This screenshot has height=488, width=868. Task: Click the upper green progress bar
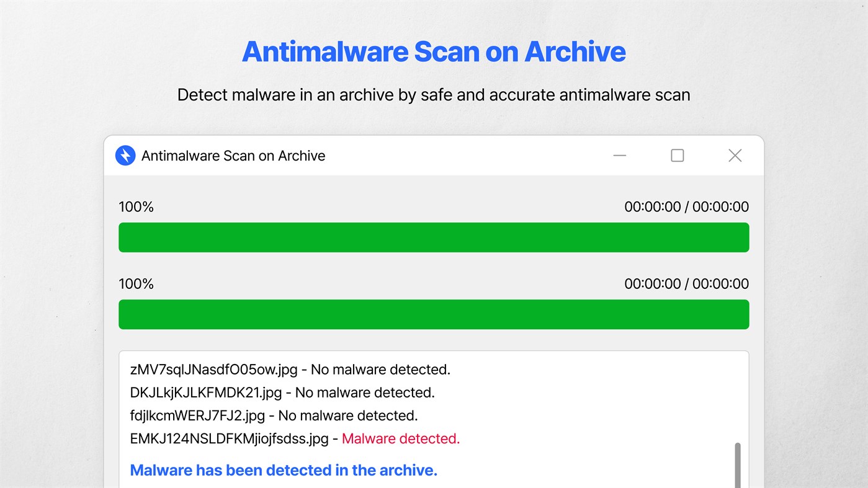click(434, 237)
